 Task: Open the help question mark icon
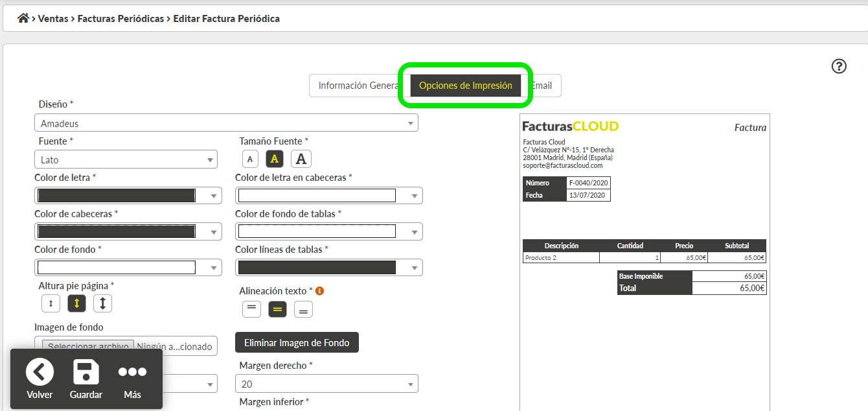point(839,66)
